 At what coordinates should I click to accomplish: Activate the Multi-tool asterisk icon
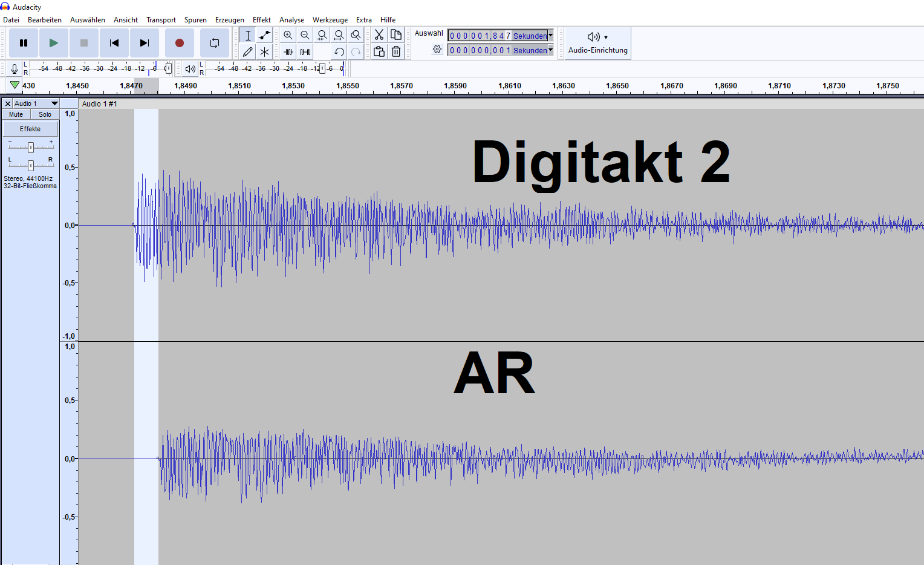click(264, 52)
